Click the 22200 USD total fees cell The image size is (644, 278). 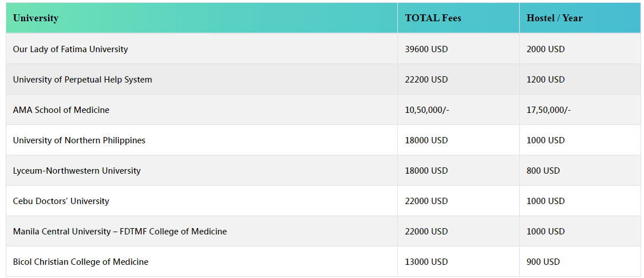(x=426, y=80)
